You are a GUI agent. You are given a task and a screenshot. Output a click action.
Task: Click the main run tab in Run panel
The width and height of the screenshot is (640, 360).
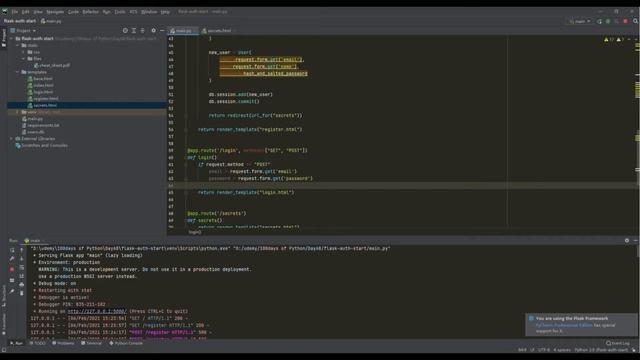tap(33, 241)
